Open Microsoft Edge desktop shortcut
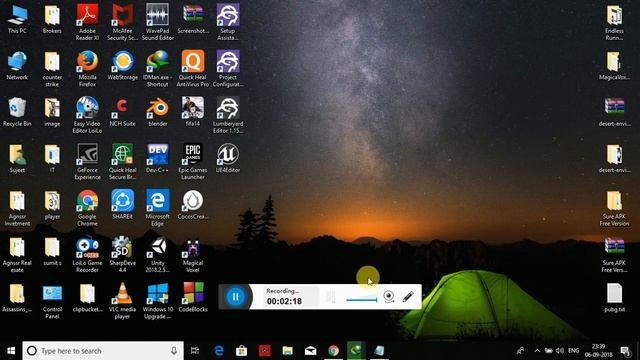 tap(158, 209)
